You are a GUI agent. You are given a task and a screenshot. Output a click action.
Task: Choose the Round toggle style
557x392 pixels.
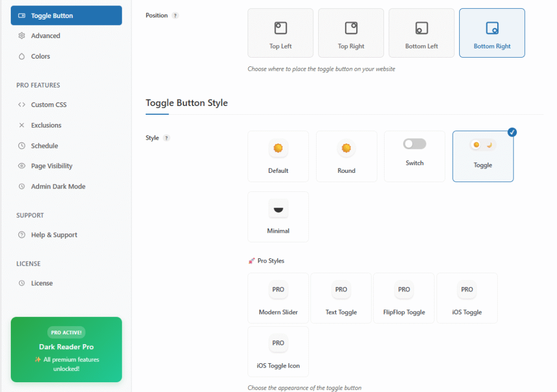[x=346, y=157]
